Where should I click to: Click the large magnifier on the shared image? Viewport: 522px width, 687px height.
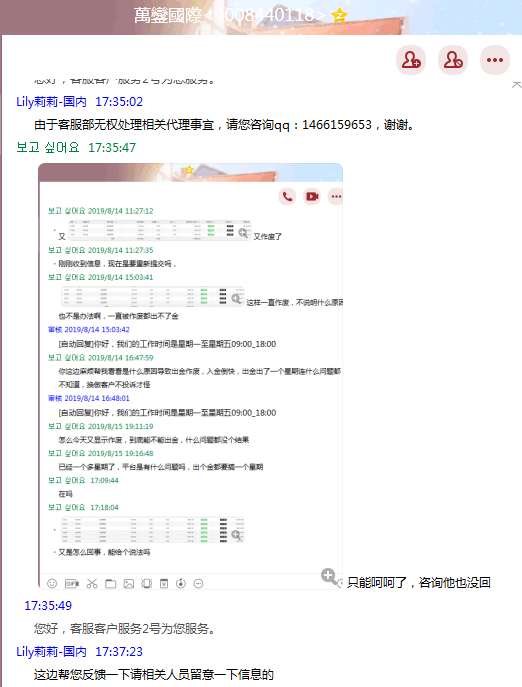coord(329,577)
